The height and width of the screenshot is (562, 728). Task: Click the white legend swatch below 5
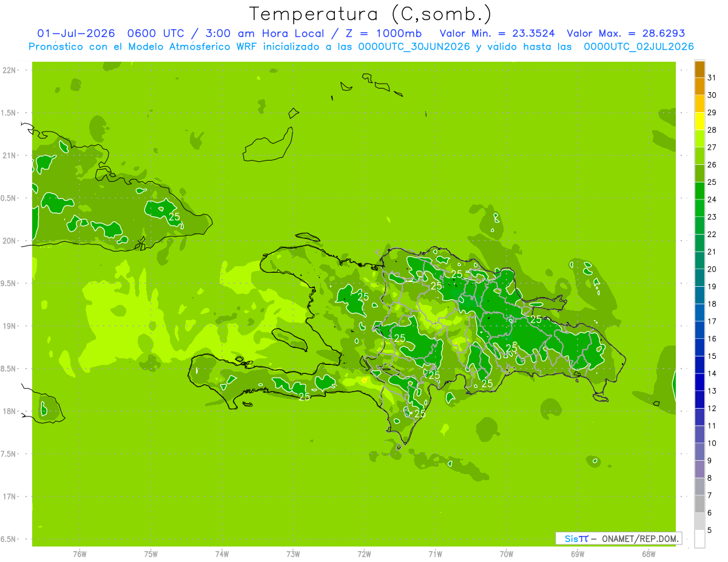pos(699,539)
